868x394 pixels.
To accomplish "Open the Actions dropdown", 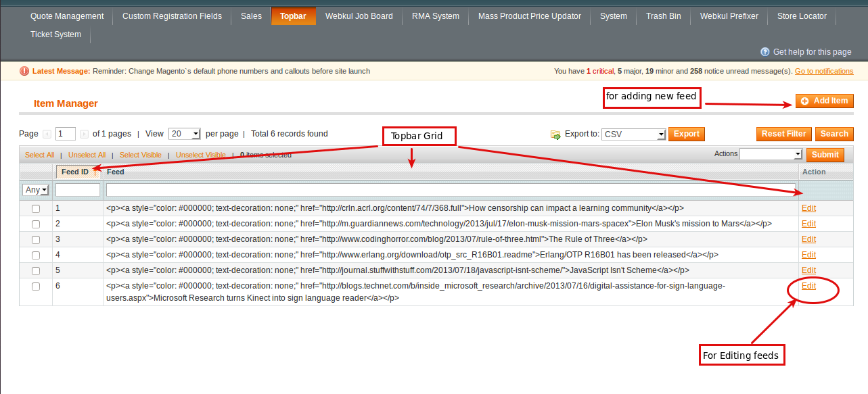I will (770, 154).
